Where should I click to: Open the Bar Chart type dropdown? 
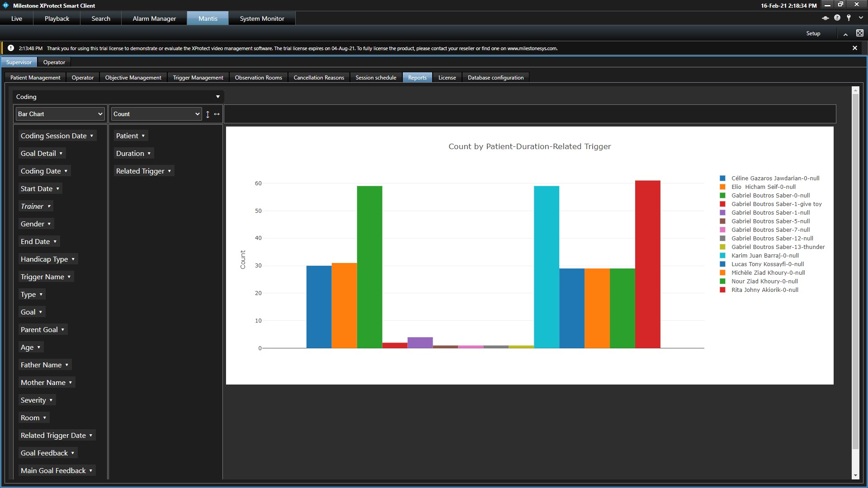[x=60, y=114]
